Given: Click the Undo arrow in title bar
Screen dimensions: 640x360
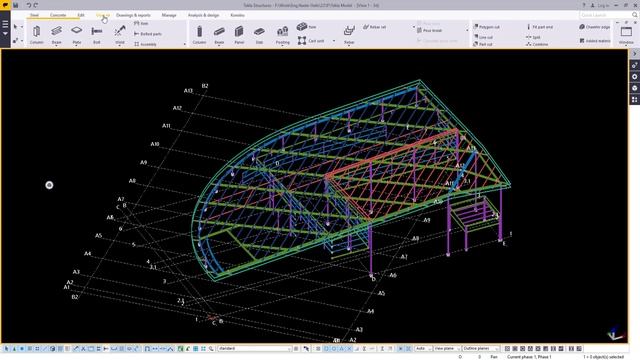Looking at the screenshot, I should (x=29, y=5).
